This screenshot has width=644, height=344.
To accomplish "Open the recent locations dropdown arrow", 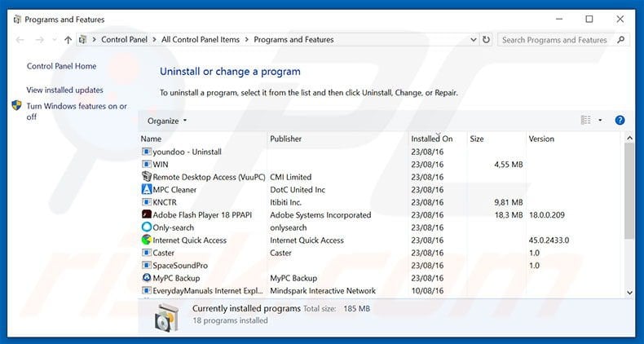I will [55, 40].
